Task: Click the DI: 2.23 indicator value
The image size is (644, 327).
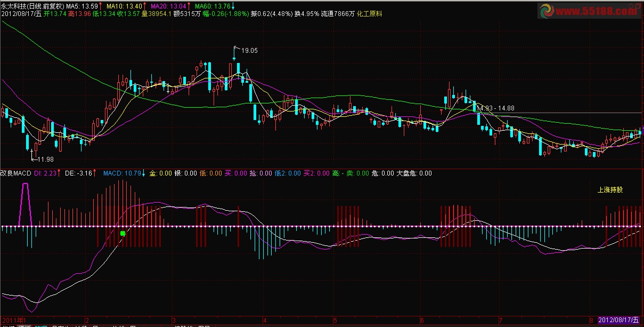Action: point(45,173)
